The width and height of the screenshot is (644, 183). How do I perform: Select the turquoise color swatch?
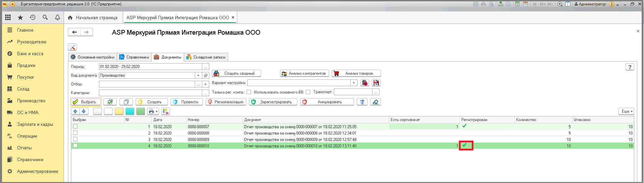tap(130, 111)
